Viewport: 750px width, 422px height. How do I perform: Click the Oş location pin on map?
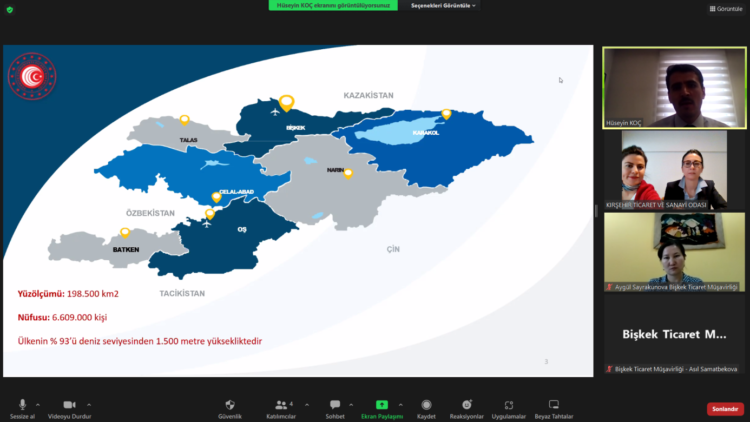(210, 214)
